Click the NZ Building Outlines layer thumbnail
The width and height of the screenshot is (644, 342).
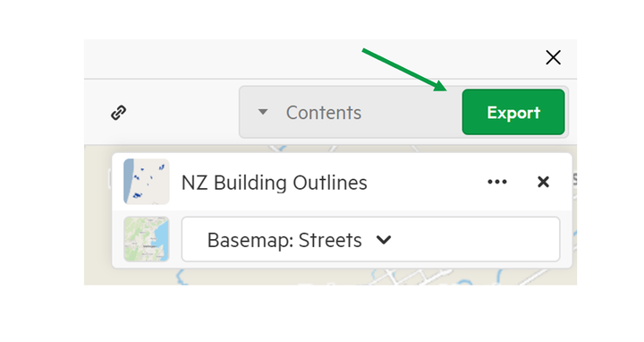pos(147,182)
